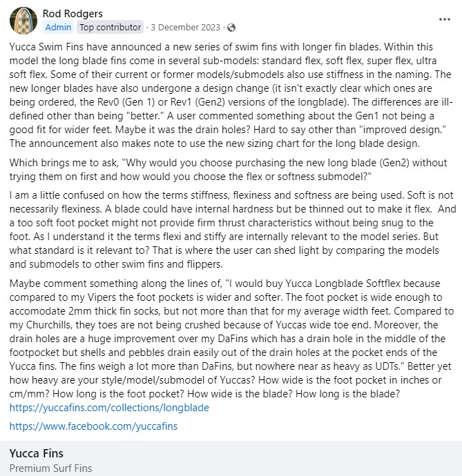Image resolution: width=462 pixels, height=476 pixels.
Task: Click the Premium Surf Fins preview subtitle
Action: coord(50,468)
